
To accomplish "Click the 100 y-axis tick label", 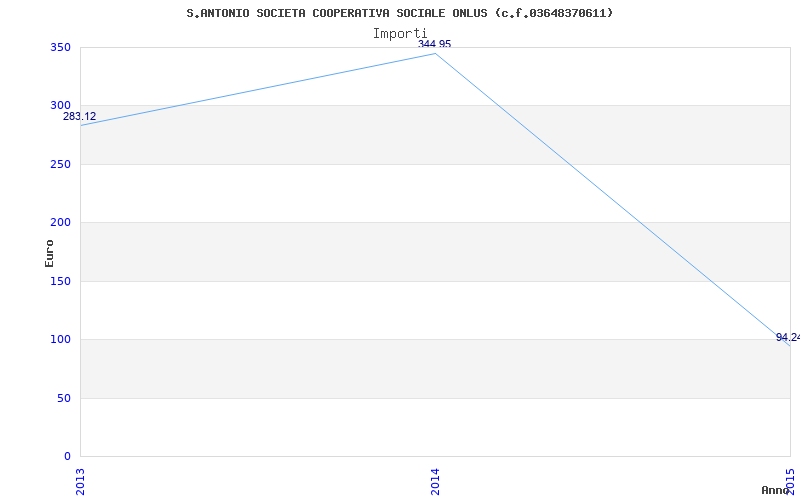I will (x=60, y=339).
